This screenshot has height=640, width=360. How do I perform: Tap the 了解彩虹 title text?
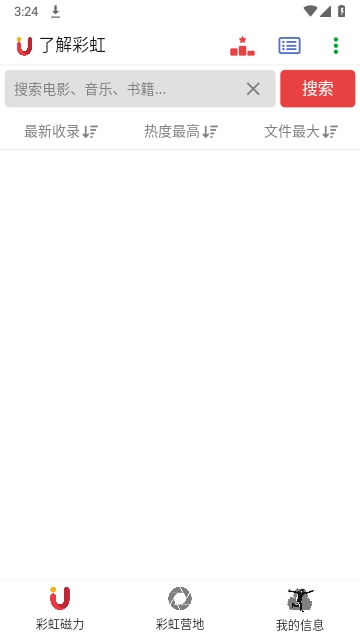[72, 45]
